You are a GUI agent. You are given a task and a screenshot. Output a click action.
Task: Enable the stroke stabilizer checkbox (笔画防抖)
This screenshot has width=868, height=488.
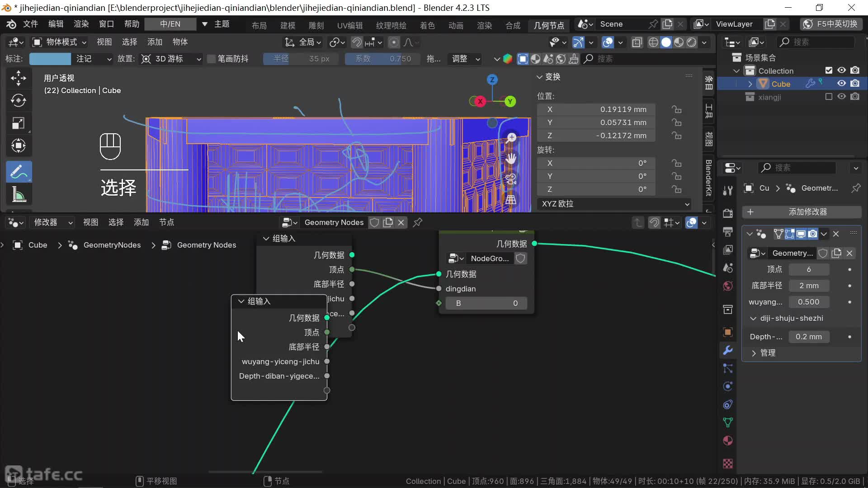point(211,59)
